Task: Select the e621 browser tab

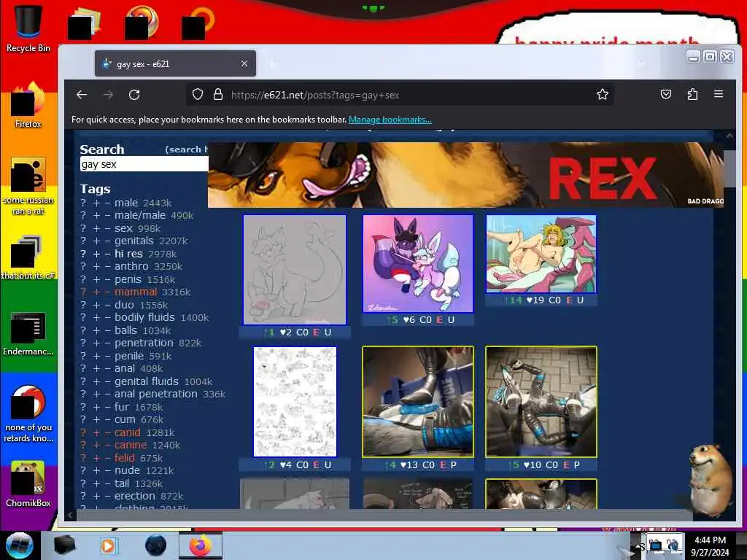Action: point(175,63)
